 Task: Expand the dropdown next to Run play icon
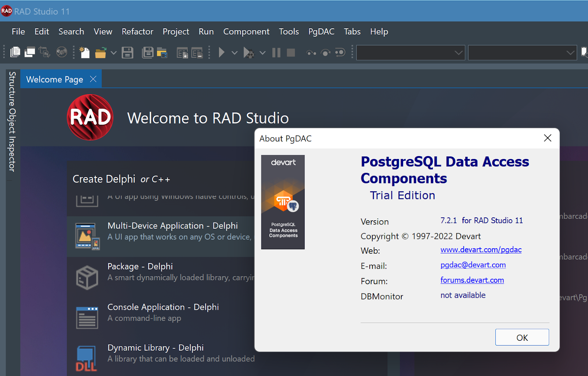234,53
